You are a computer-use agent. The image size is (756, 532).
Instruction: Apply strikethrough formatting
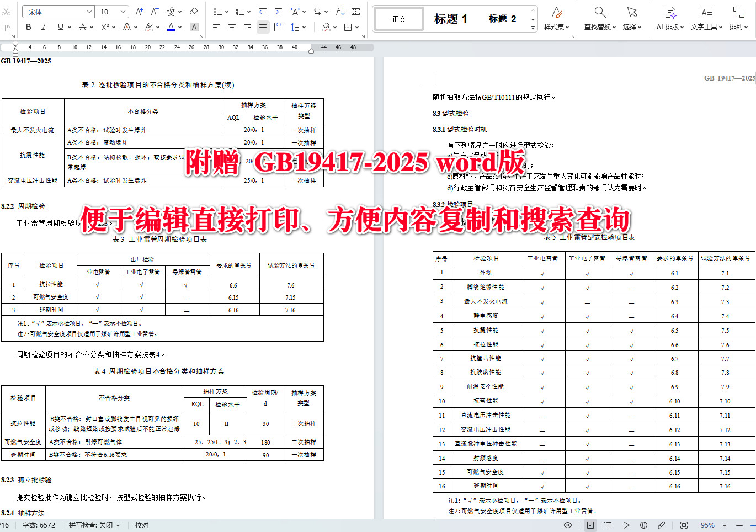click(82, 26)
